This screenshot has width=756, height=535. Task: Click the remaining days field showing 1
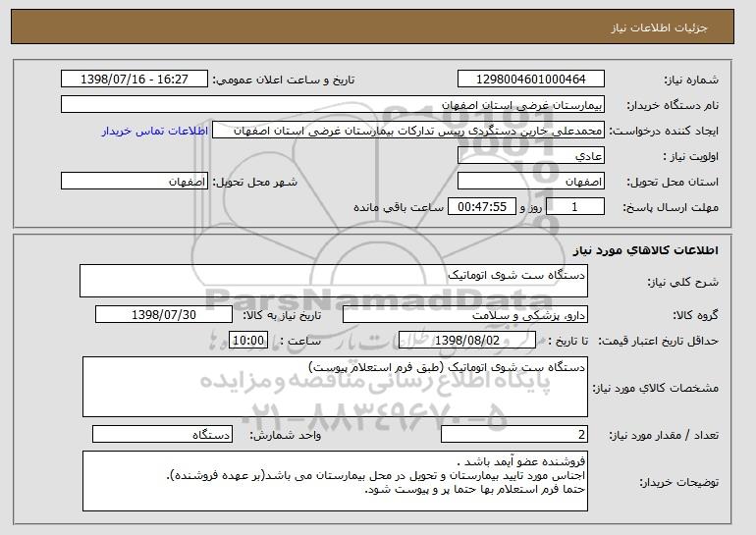574,207
